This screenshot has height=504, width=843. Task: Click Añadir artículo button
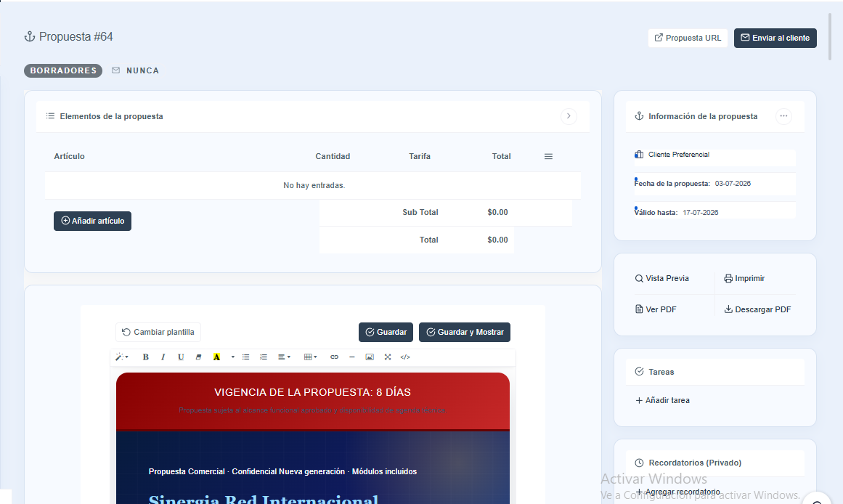[x=92, y=221]
